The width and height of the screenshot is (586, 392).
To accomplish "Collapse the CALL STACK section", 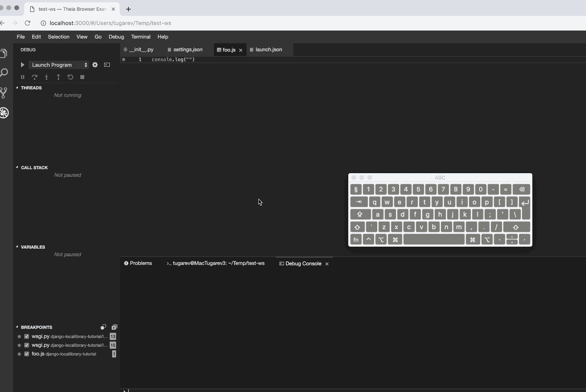I will click(x=17, y=167).
